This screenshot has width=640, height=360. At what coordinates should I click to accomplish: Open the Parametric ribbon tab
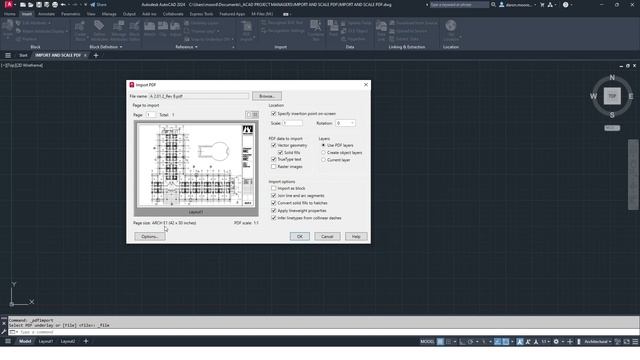pos(71,14)
